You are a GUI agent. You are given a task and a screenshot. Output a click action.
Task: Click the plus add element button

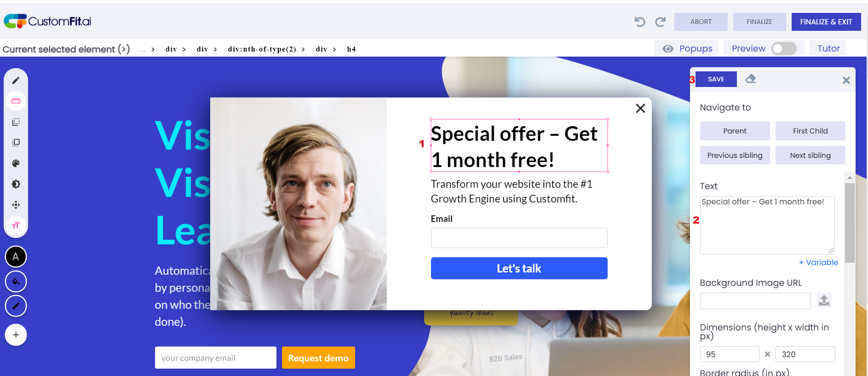[16, 335]
